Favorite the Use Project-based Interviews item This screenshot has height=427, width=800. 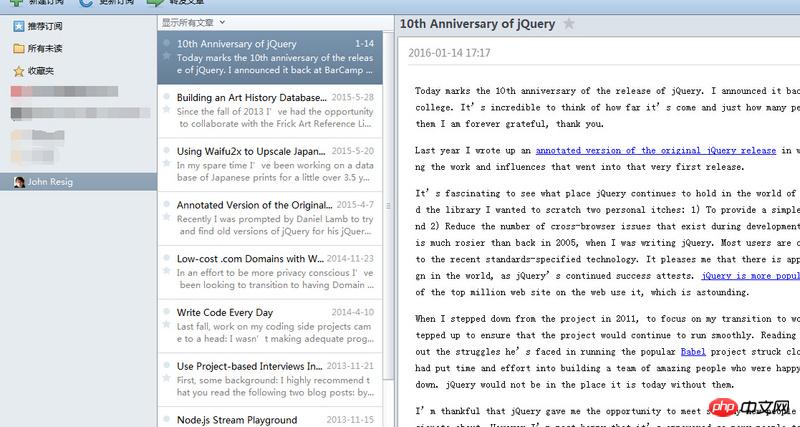(x=166, y=378)
